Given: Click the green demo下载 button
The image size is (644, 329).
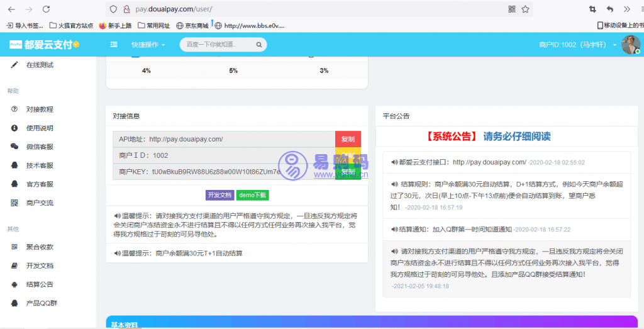Looking at the screenshot, I should (x=253, y=195).
